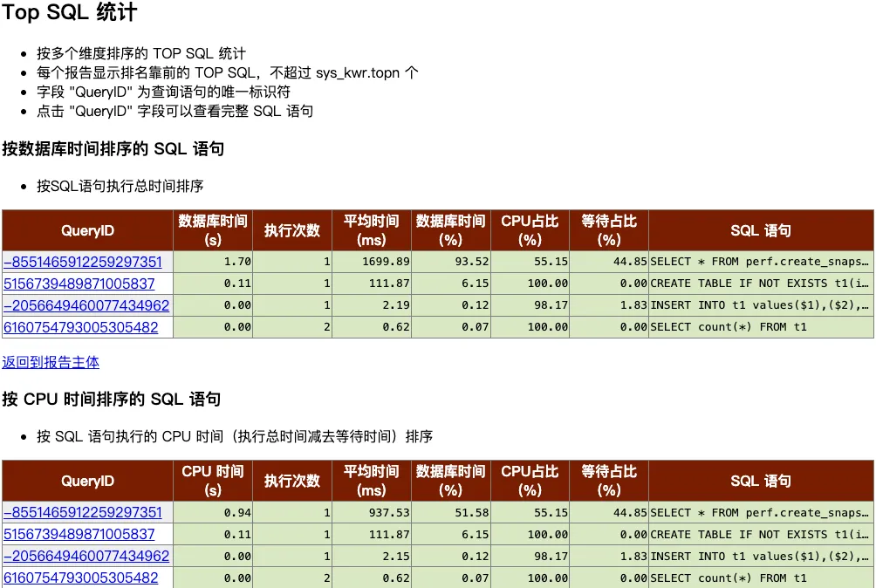
Task: Select the 按数据库时间排序的 SQL 语句 heading
Action: tap(113, 148)
